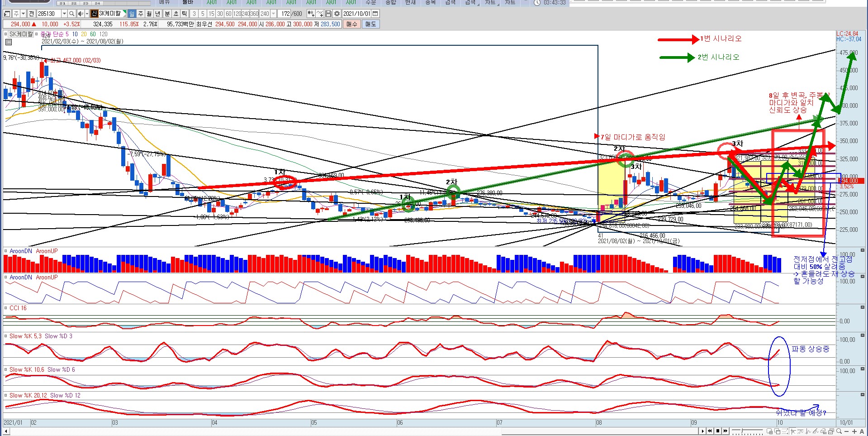This screenshot has width=868, height=436.
Task: Click the stock search magnifier icon
Action: coord(71,14)
